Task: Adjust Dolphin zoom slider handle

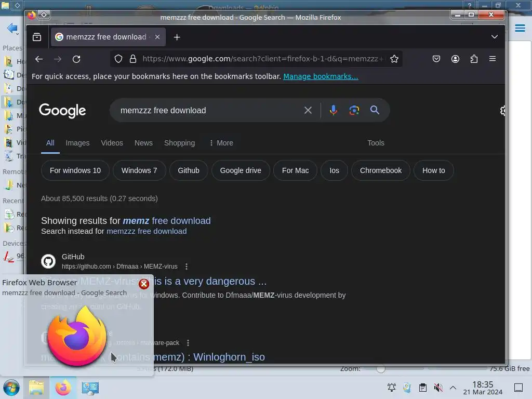Action: click(381, 369)
